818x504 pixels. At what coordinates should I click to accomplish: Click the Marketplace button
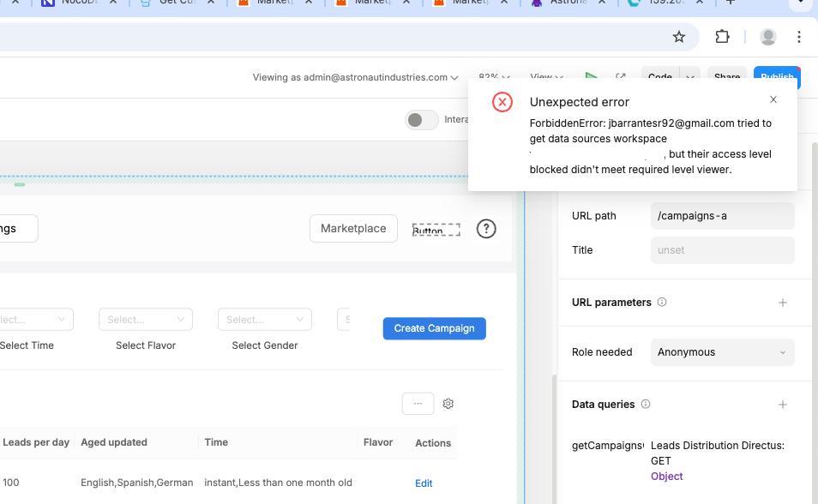(x=353, y=229)
